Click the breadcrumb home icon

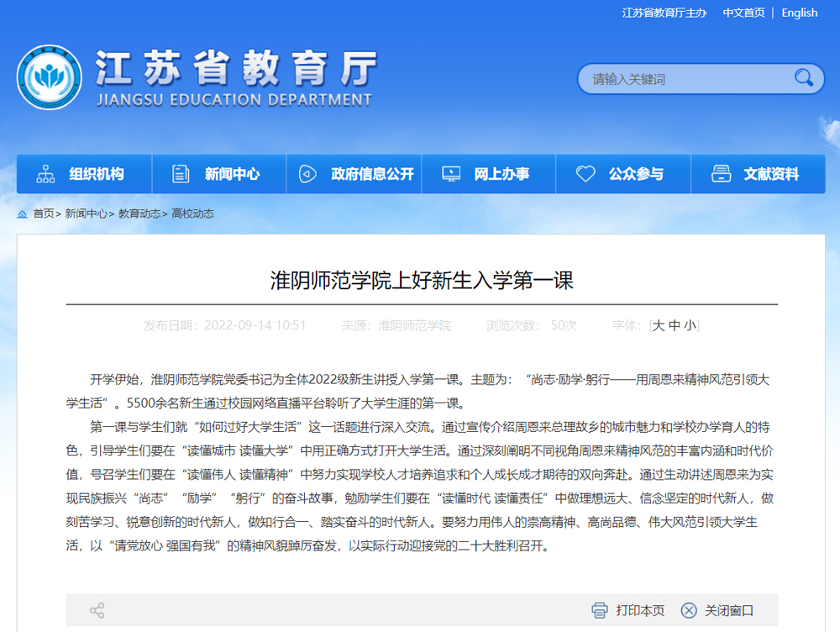[x=22, y=213]
